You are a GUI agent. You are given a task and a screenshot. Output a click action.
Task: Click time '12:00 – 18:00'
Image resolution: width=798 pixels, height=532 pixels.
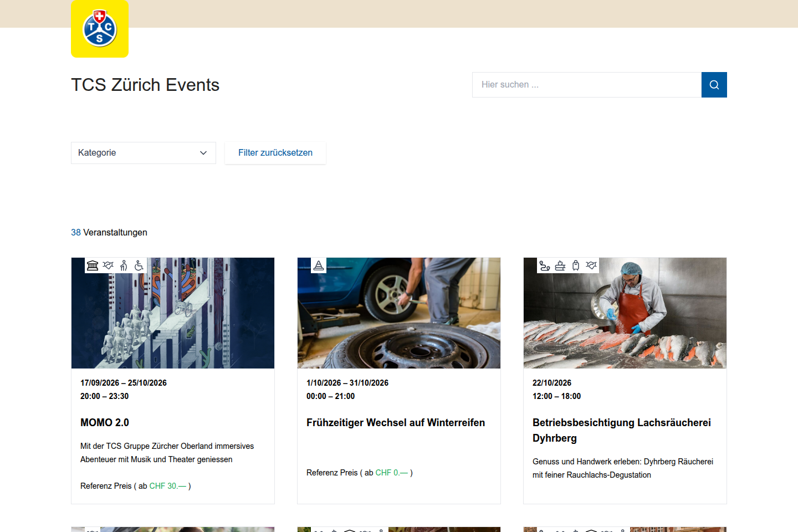[x=557, y=396]
